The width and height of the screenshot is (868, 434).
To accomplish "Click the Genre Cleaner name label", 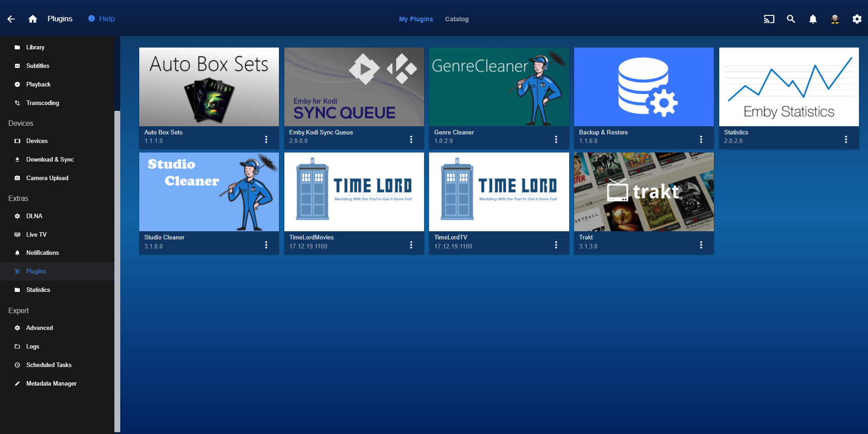I will (x=454, y=132).
